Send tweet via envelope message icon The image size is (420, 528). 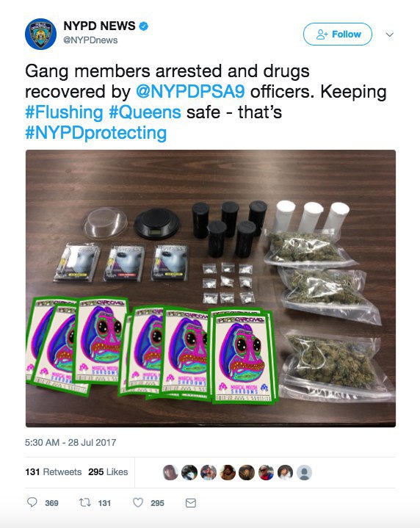tap(191, 503)
